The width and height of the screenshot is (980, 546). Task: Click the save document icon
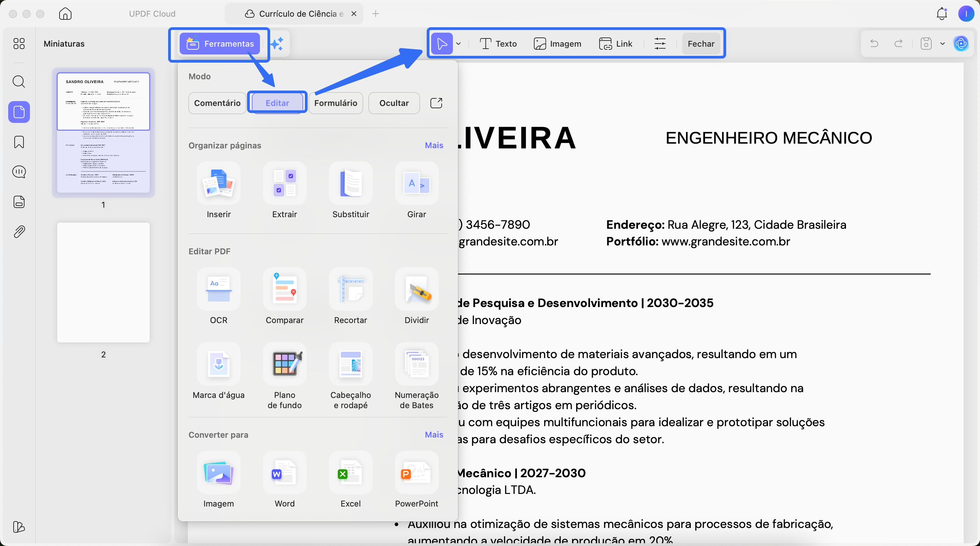click(926, 44)
